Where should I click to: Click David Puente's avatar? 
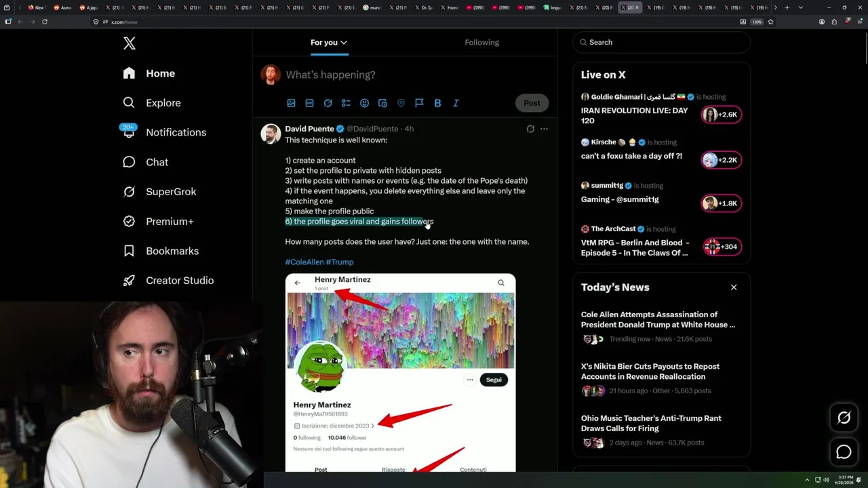[271, 134]
